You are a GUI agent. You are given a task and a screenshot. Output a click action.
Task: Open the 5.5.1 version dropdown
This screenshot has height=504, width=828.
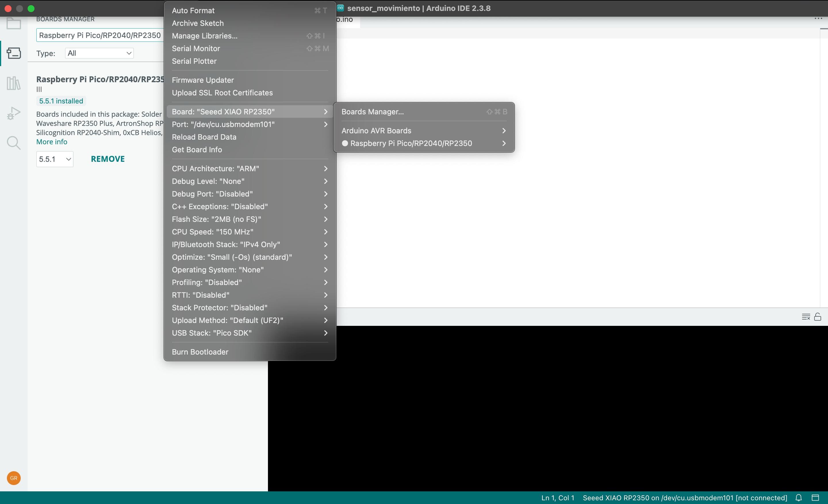[x=55, y=159]
